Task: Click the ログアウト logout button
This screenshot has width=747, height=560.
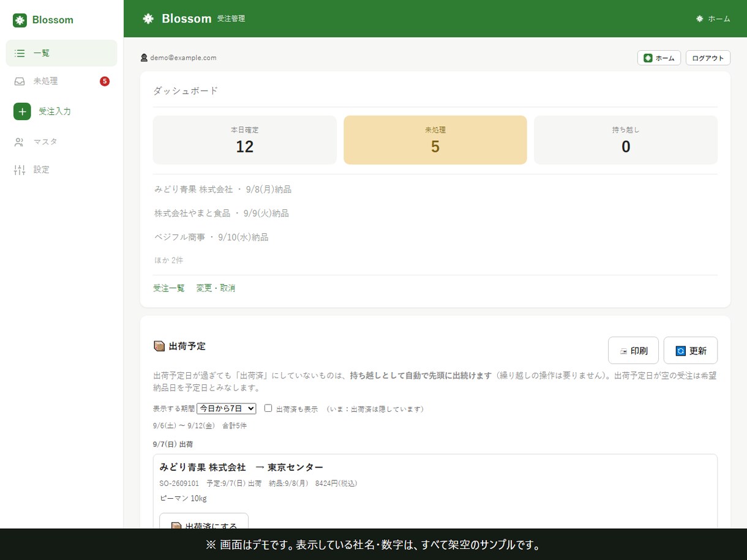Action: (708, 58)
